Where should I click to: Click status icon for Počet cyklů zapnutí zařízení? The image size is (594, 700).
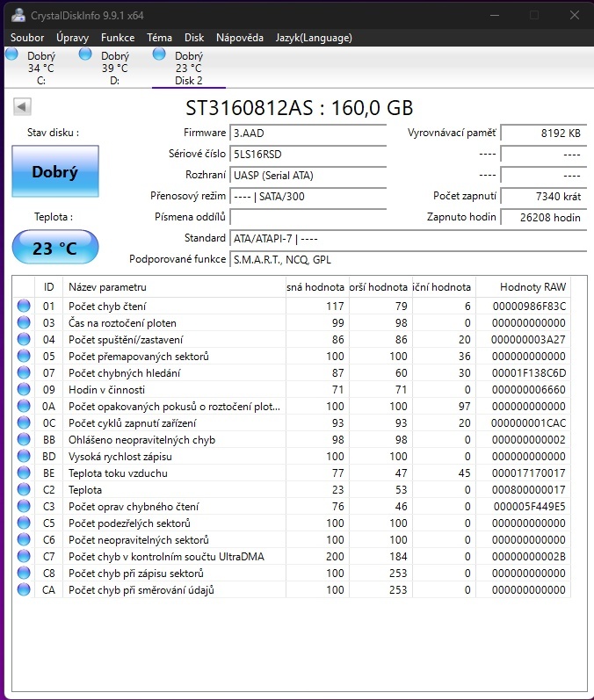(24, 422)
